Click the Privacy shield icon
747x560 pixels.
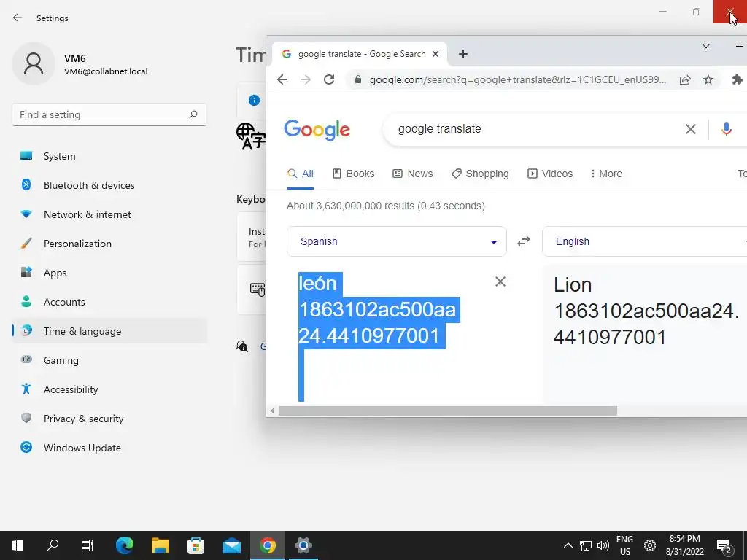coord(26,418)
